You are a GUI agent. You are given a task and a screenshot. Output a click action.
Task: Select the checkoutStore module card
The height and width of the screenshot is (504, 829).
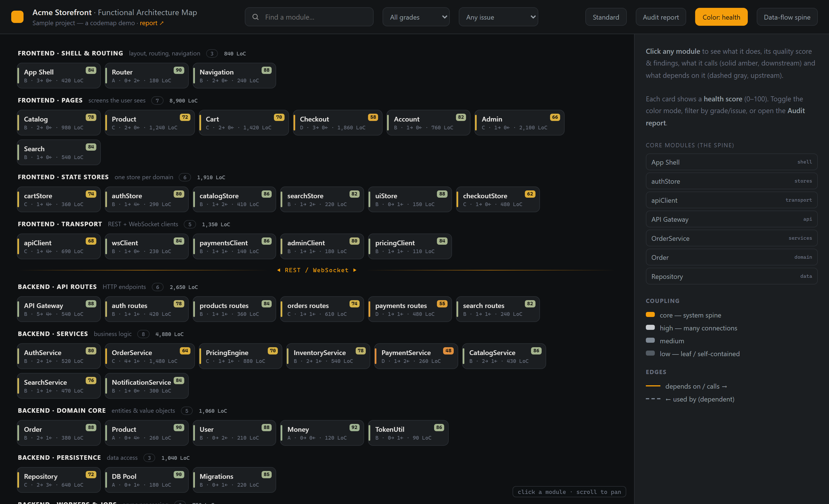(498, 200)
